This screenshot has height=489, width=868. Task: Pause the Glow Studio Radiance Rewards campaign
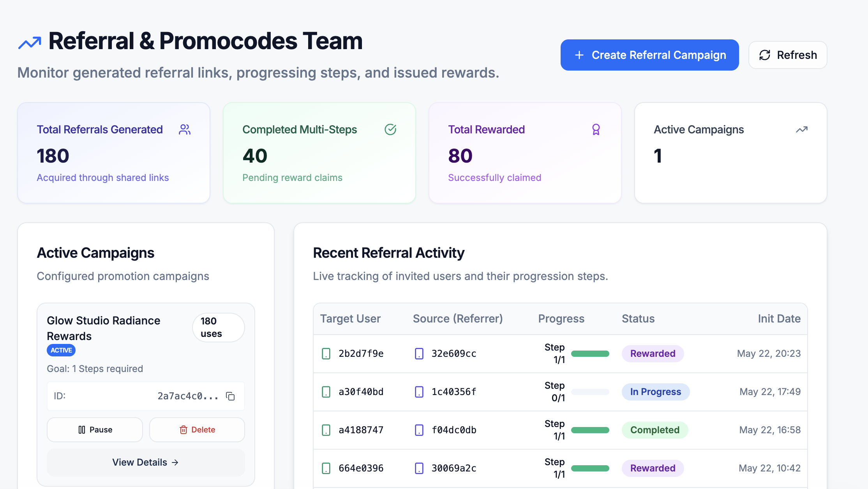95,430
